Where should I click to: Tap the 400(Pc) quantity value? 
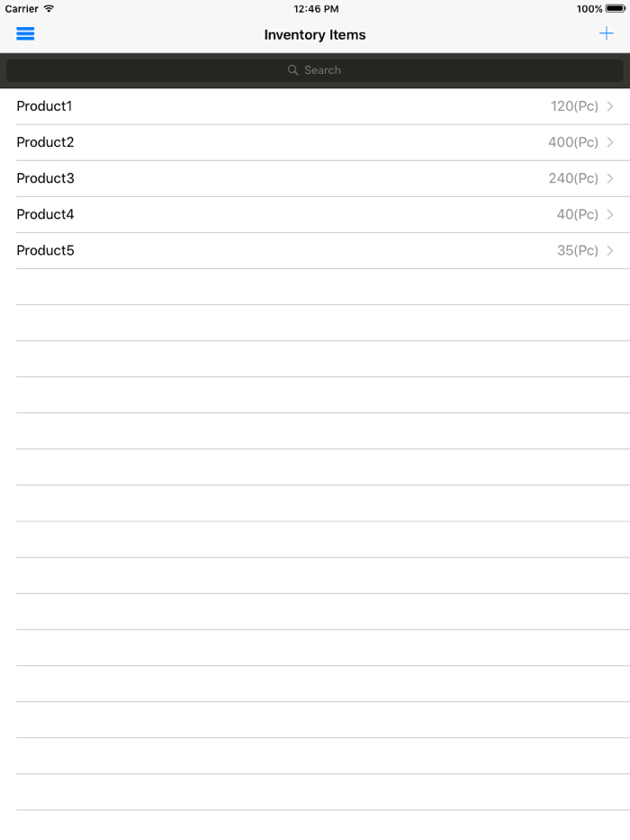(x=572, y=142)
